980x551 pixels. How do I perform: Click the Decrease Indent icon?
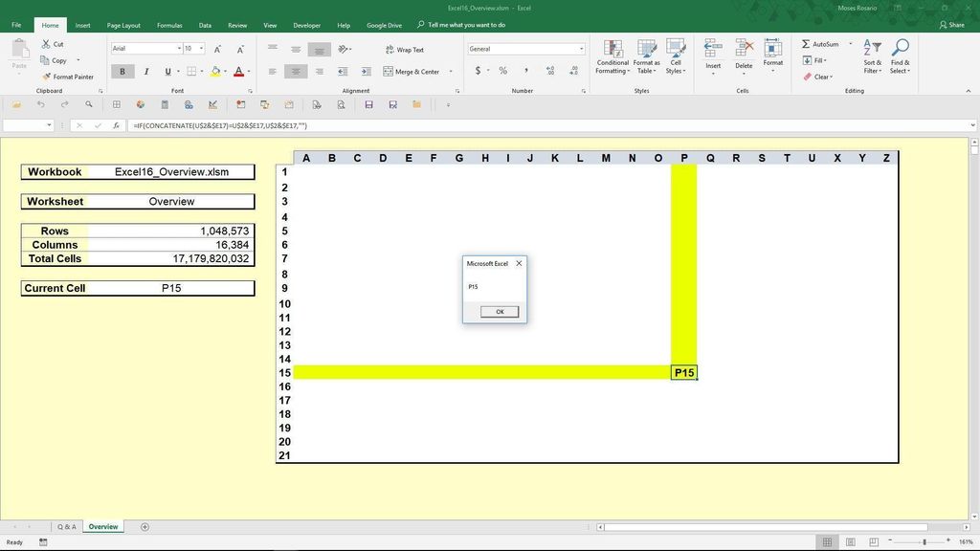pos(343,71)
